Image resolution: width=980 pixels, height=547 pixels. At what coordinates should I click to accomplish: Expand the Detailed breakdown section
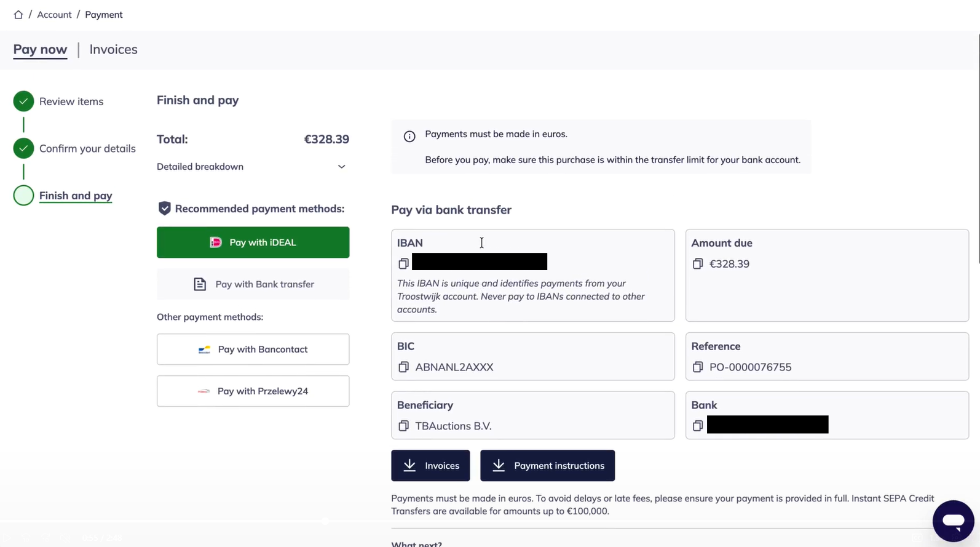coord(341,167)
